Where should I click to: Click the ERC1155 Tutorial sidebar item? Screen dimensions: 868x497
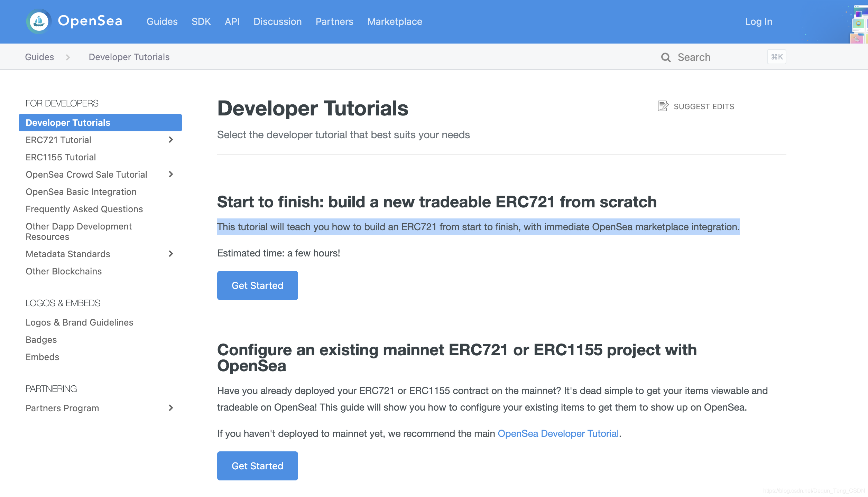[60, 157]
